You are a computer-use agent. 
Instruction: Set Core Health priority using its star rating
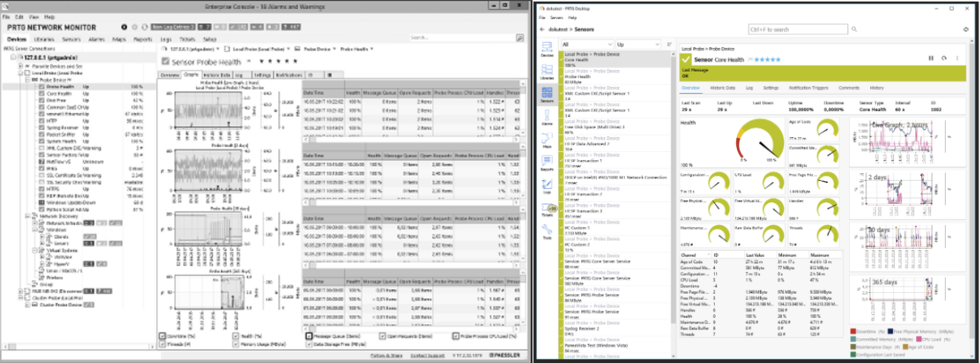point(767,59)
